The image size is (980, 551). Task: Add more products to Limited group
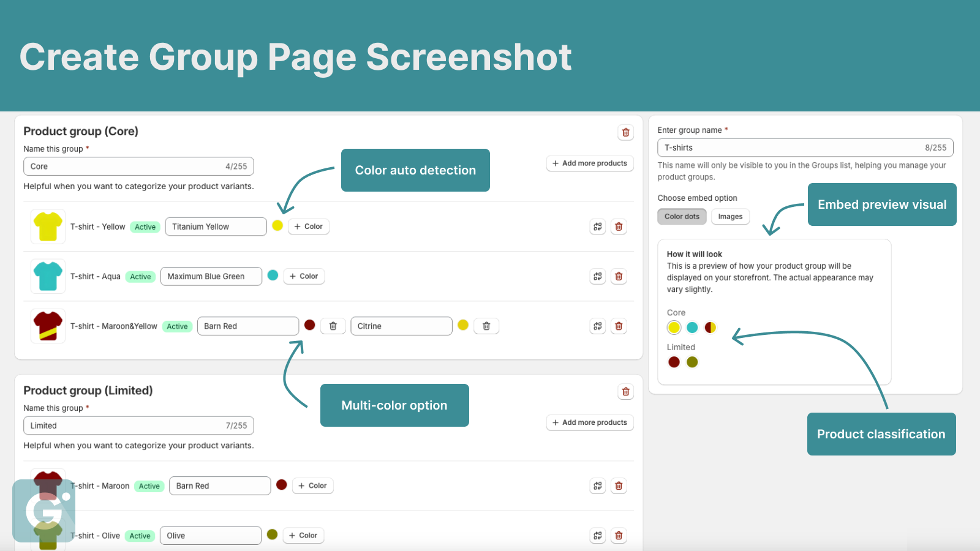coord(590,422)
